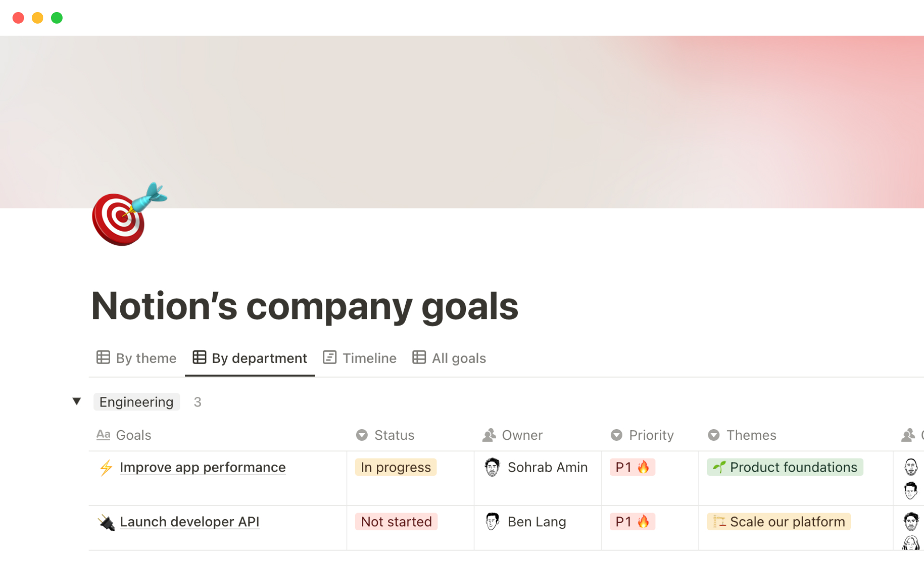Viewport: 924px width, 578px height.
Task: Click the Timeline view icon
Action: (330, 357)
